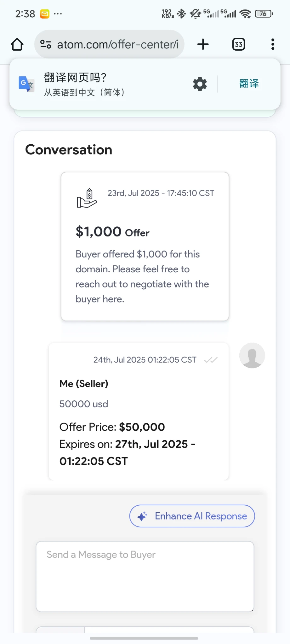This screenshot has width=290, height=644.
Task: Click the Enhance AI Response button
Action: [192, 516]
